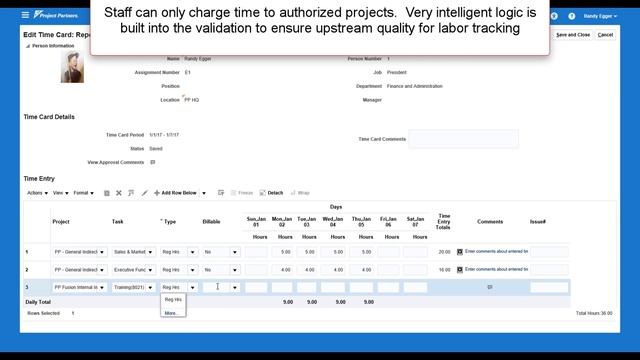Click the Detach toolbar button
This screenshot has height=360, width=640.
click(271, 193)
